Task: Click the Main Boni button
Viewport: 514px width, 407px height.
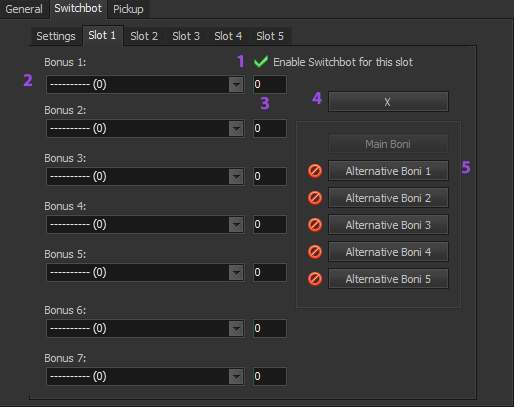Action: point(388,144)
